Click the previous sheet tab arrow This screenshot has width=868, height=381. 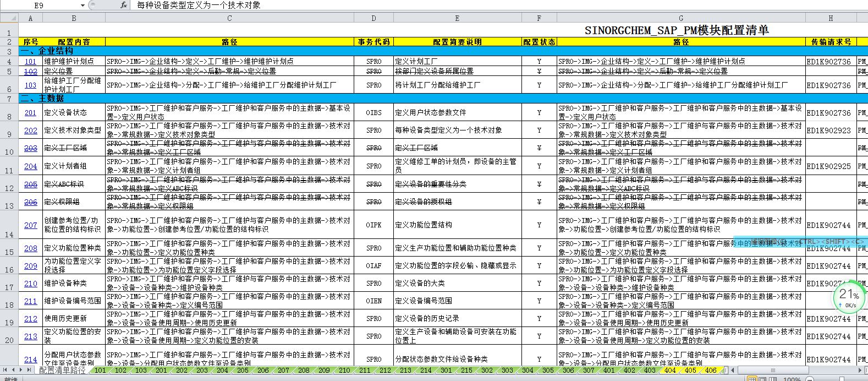point(14,370)
